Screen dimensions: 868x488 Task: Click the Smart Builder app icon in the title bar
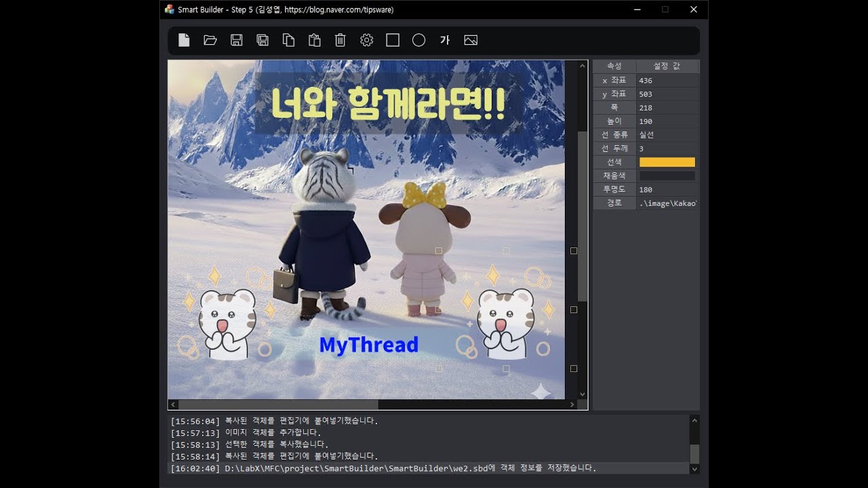click(170, 9)
